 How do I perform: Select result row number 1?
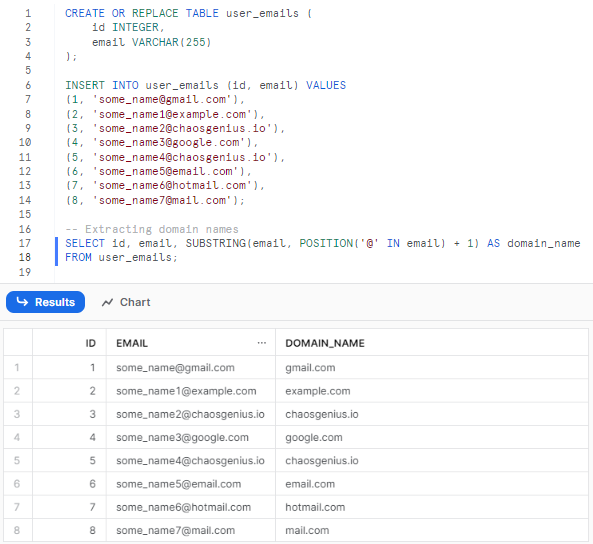17,367
